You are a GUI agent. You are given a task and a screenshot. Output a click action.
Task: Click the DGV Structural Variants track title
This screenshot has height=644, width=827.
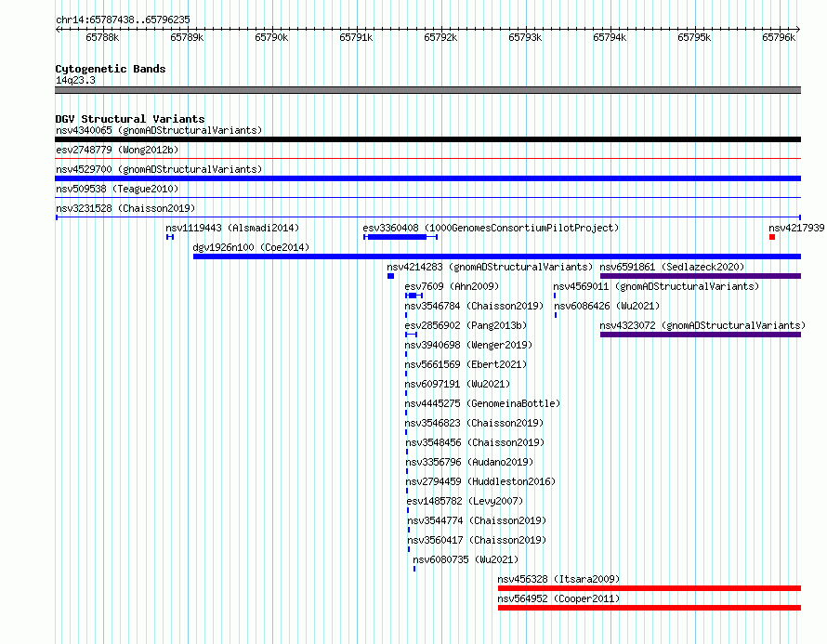[x=130, y=119]
